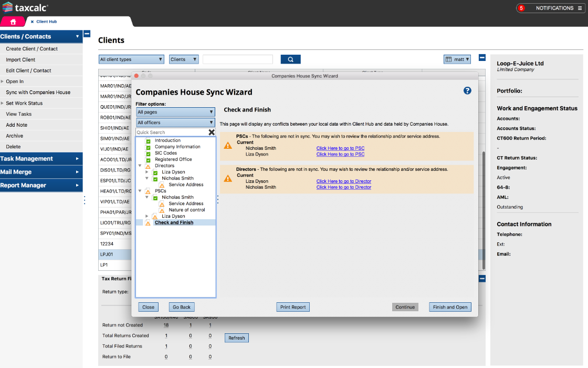Screen dimensions: 588x368
Task: Collapse the PSCs tree node arrow
Action: (140, 191)
